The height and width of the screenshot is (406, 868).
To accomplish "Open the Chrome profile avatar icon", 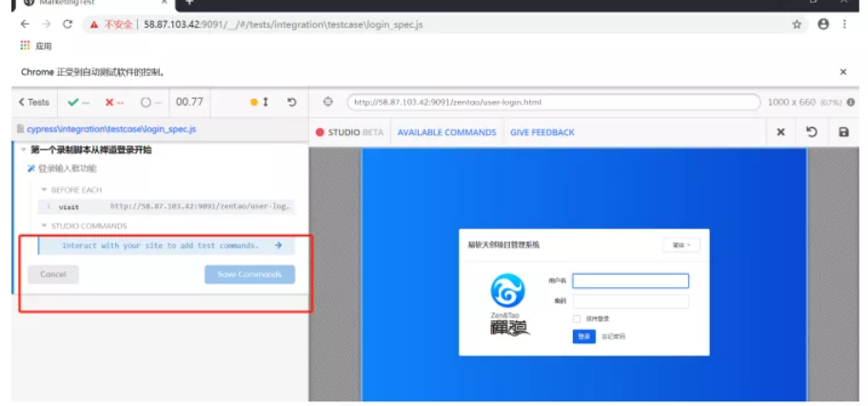I will pyautogui.click(x=823, y=24).
